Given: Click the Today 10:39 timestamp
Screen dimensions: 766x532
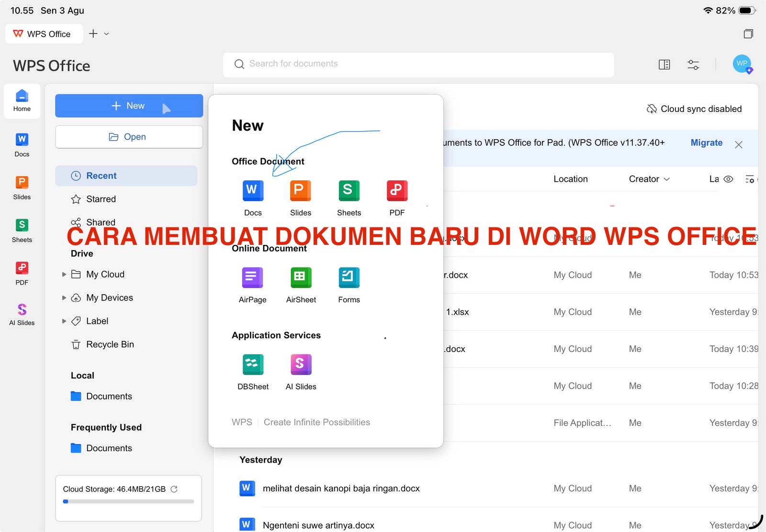Looking at the screenshot, I should coord(733,349).
